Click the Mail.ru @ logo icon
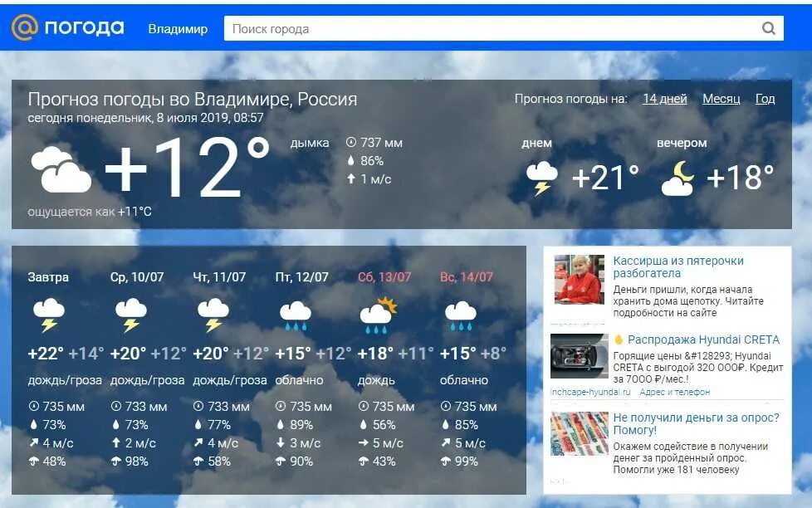 [x=25, y=27]
